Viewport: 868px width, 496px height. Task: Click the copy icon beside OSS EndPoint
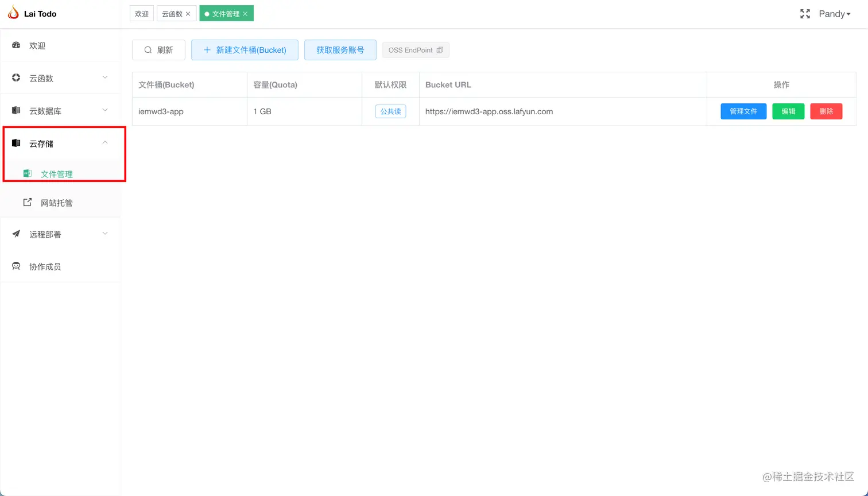440,51
